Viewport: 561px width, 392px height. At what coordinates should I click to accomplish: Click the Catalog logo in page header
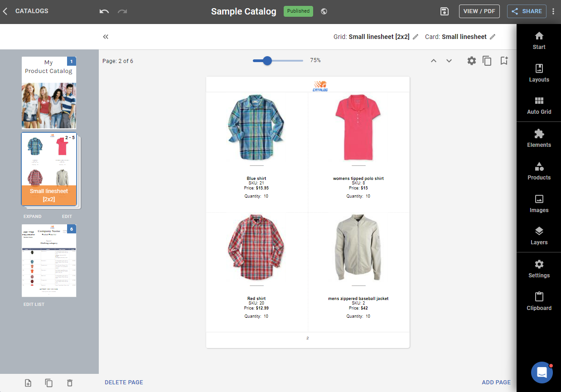click(x=320, y=86)
